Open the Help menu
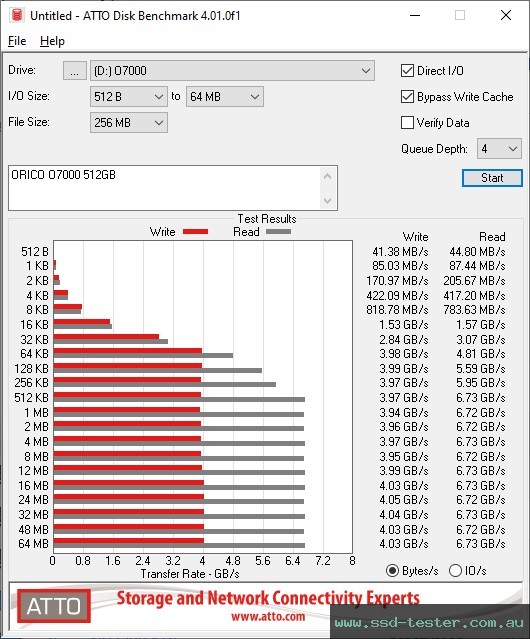This screenshot has height=639, width=530. (x=52, y=41)
